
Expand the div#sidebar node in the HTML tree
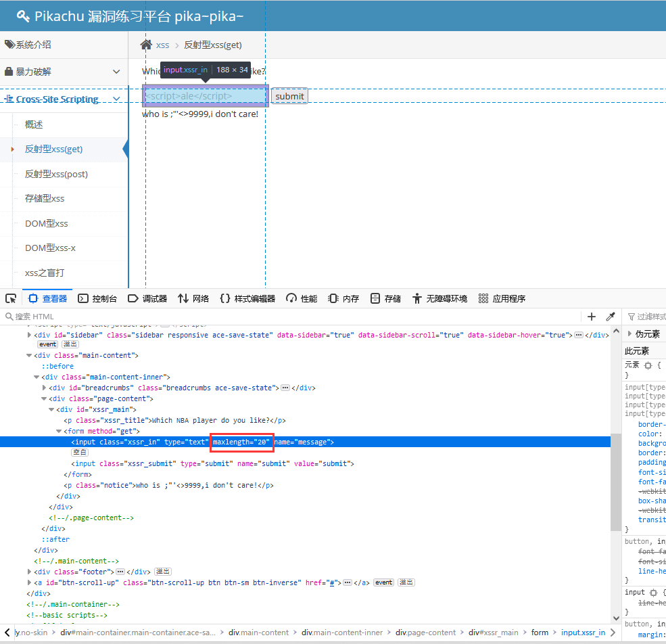point(29,335)
